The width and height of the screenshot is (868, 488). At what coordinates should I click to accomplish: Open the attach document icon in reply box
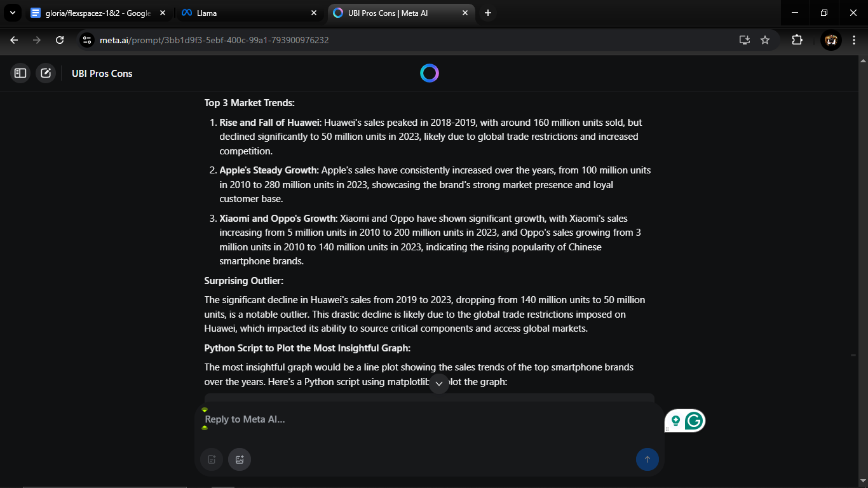click(x=212, y=459)
